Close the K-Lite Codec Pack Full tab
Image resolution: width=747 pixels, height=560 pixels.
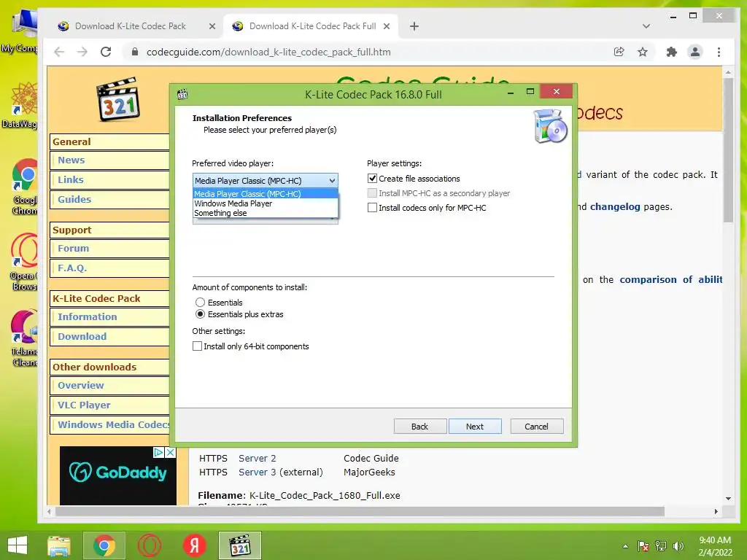387,26
